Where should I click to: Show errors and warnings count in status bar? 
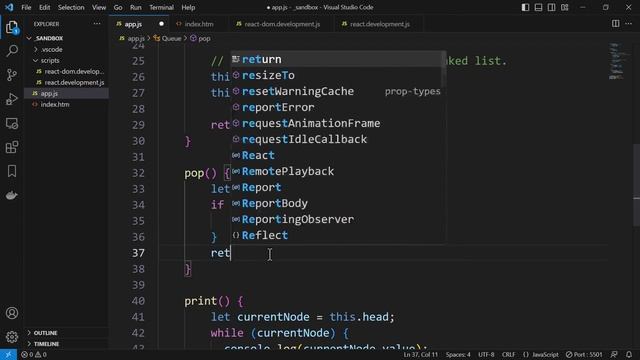34,355
